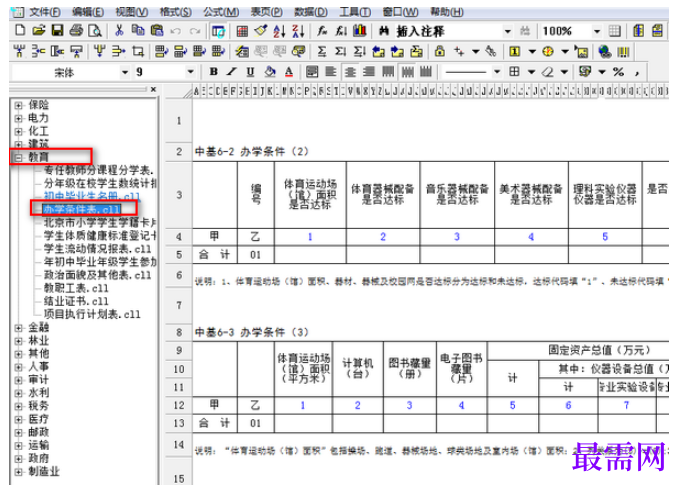
Task: Select 学生流动情况报表.cll file
Action: pos(97,249)
